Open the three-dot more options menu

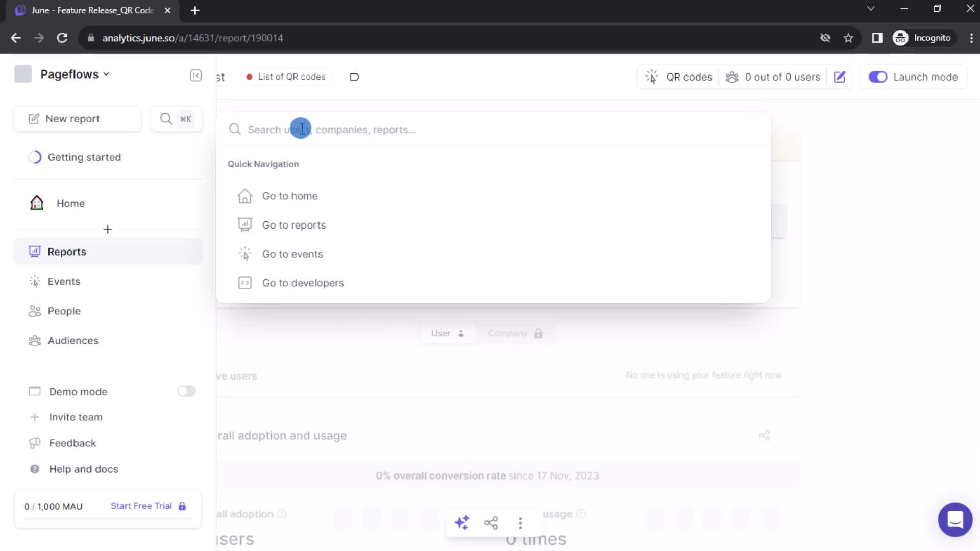(520, 523)
